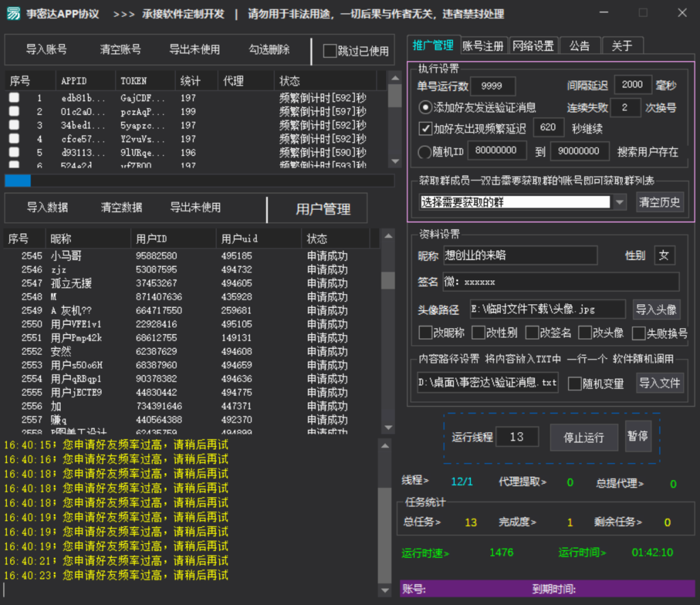
Task: Select the 随机ID radio option
Action: pyautogui.click(x=425, y=150)
